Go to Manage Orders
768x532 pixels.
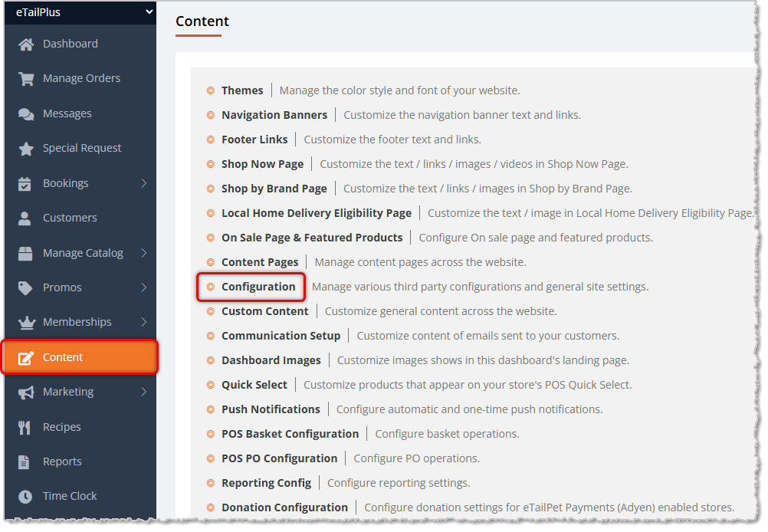(80, 78)
